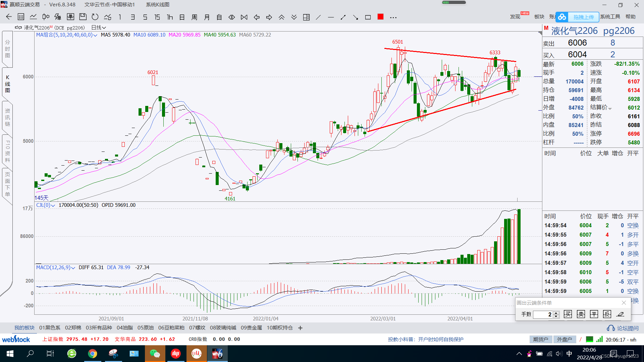Click the 拖拽上传 cloud upload button
Screen dimensions: 644x362
click(x=578, y=17)
